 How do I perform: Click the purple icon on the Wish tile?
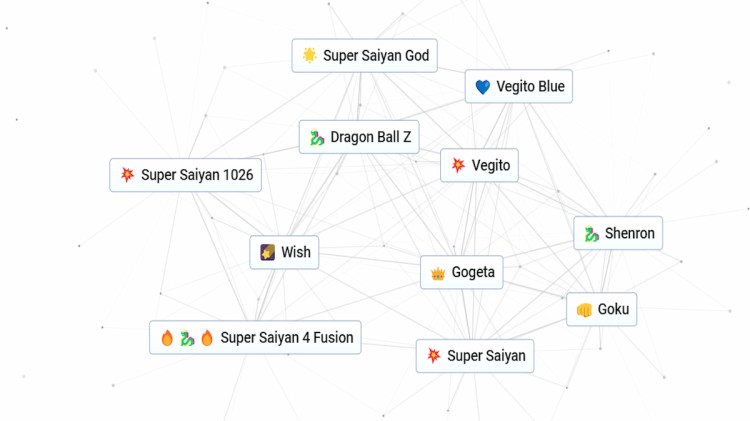point(268,252)
